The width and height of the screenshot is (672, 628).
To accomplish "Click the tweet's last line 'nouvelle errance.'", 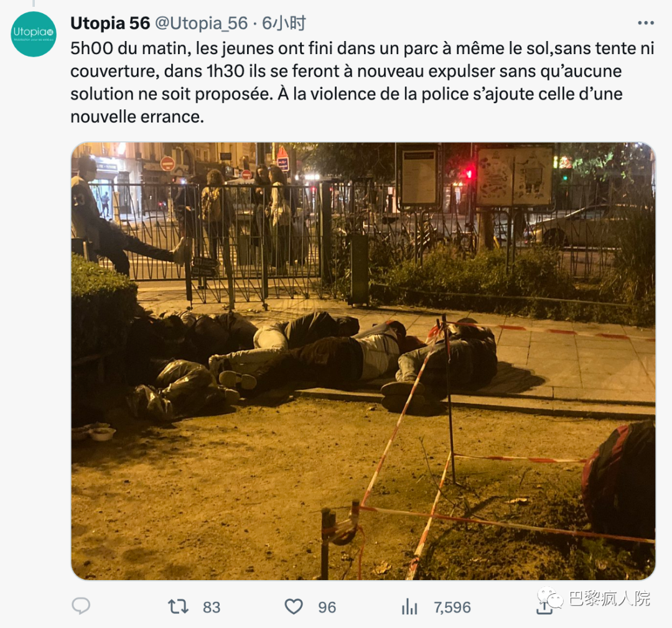I will pyautogui.click(x=137, y=116).
